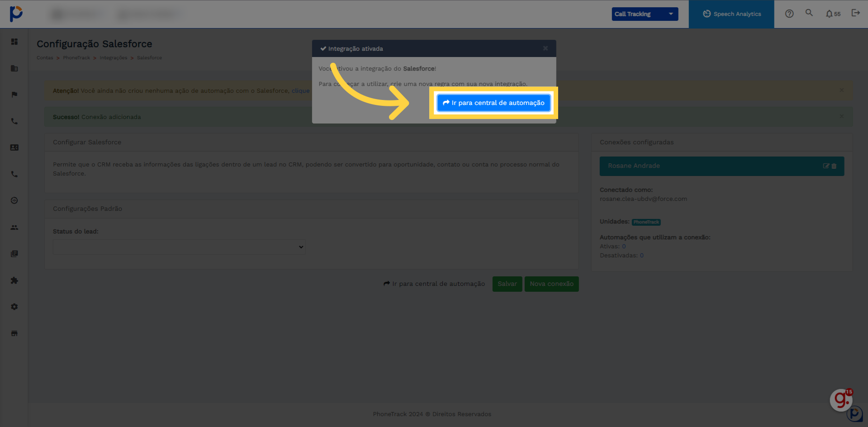
Task: Open the building icon in the sidebar
Action: tap(14, 68)
